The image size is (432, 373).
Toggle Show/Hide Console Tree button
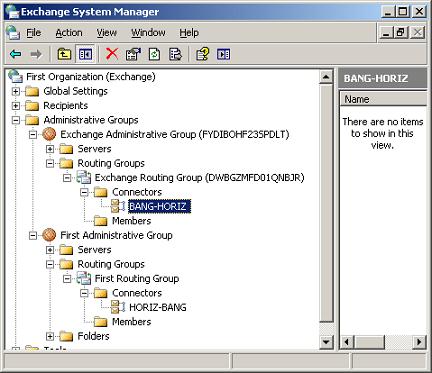click(x=85, y=54)
